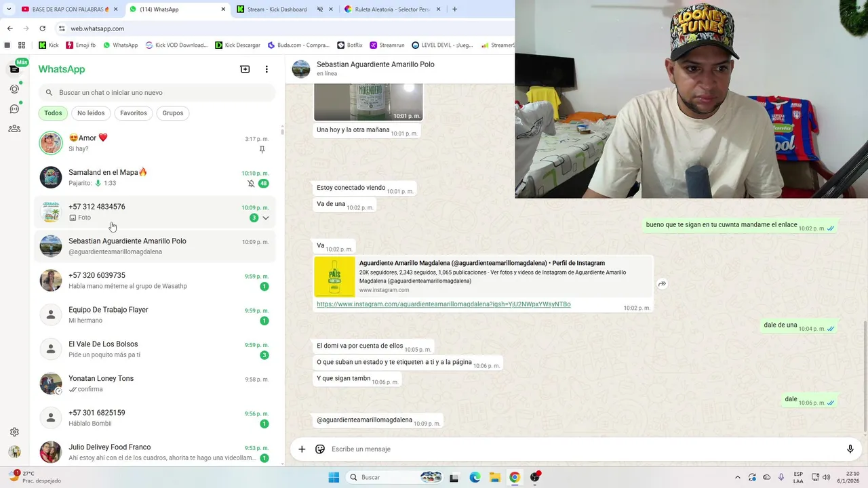The width and height of the screenshot is (868, 488).
Task: Open the WhatsApp three-dot menu
Action: point(267,69)
